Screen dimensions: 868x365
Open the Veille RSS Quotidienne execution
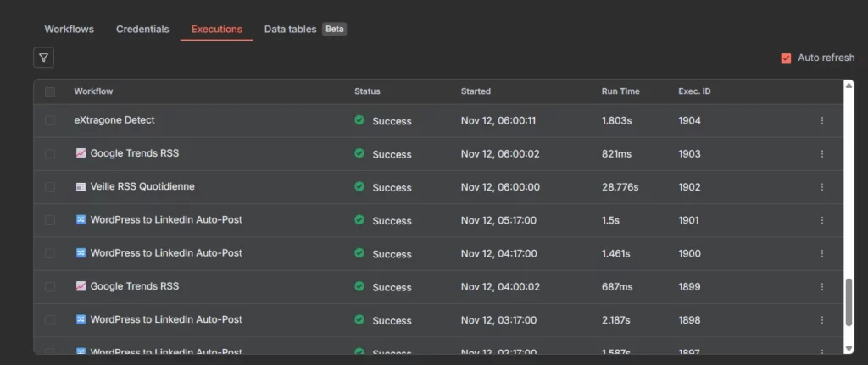click(x=142, y=186)
